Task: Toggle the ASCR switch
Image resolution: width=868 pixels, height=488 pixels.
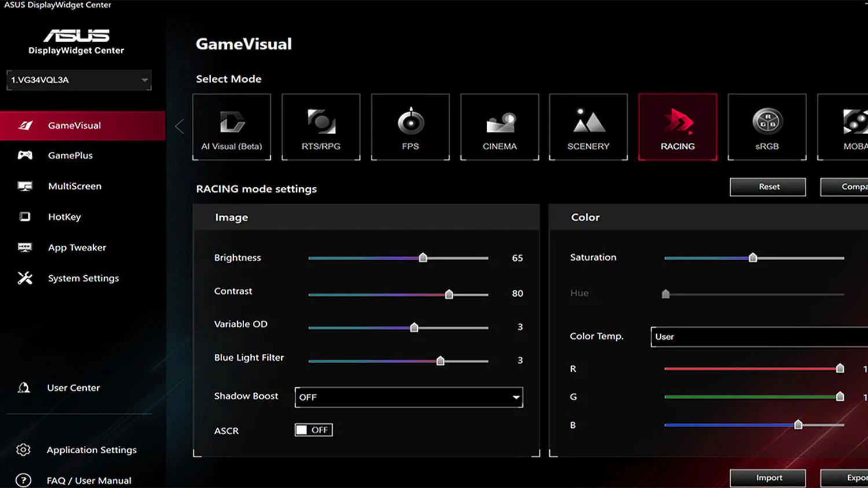Action: click(x=314, y=430)
